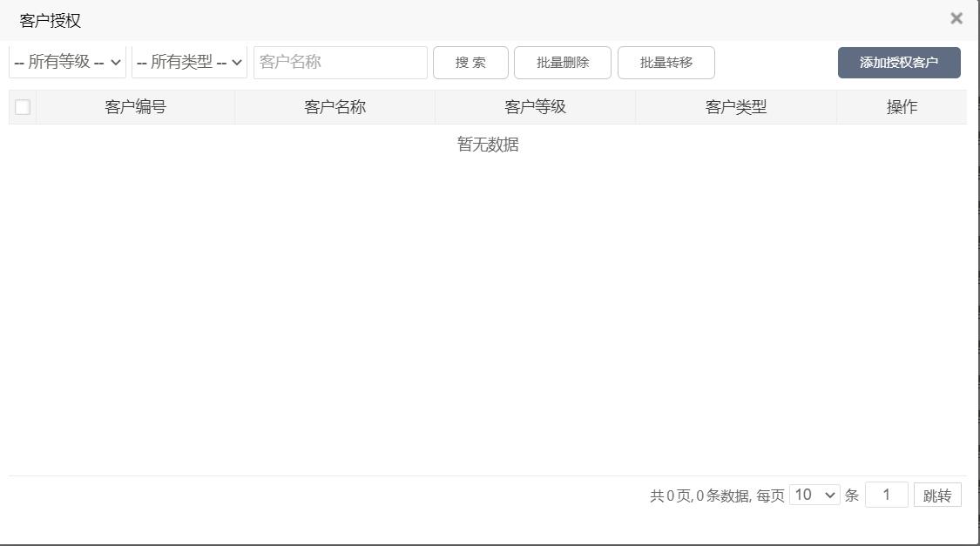
Task: Close the 客户授权 dialog
Action: [x=956, y=18]
